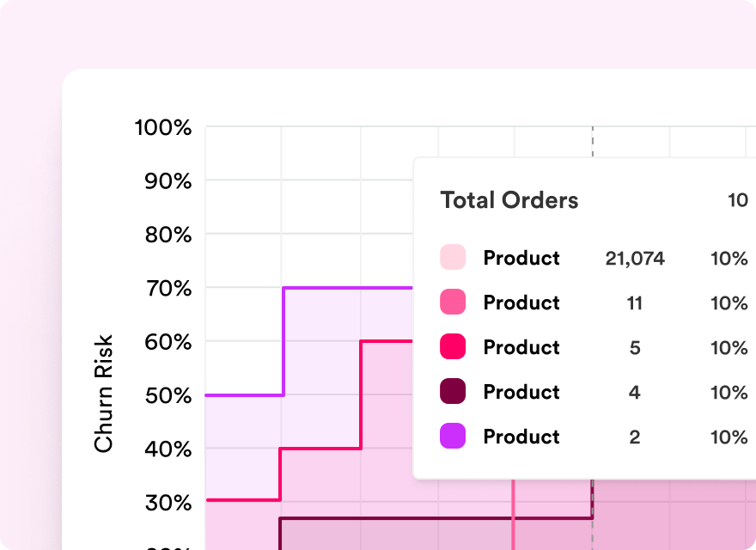
Task: Click the Churn Risk axis title
Action: (104, 394)
